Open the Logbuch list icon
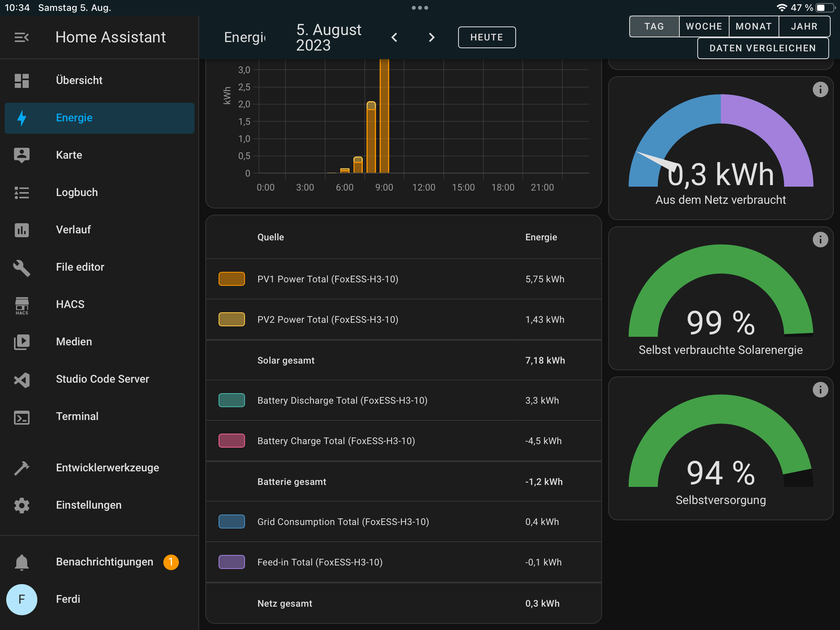 click(22, 192)
